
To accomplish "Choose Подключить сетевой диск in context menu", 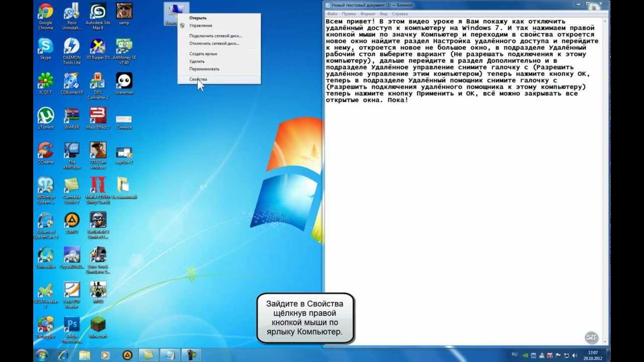I will point(219,36).
